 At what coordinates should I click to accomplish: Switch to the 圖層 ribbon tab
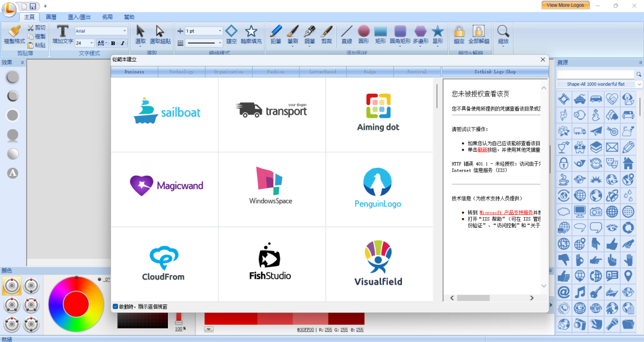pos(51,17)
